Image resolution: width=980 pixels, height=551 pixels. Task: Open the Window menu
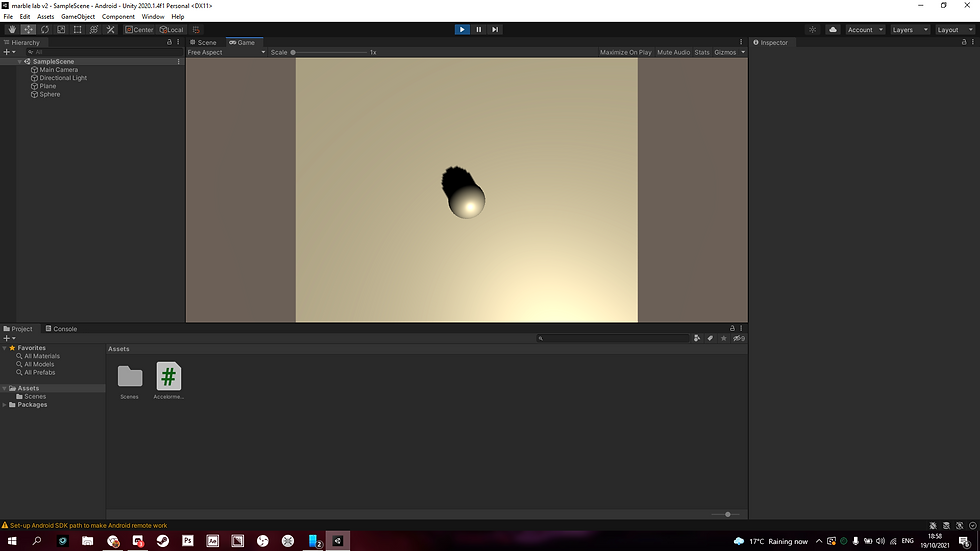152,17
